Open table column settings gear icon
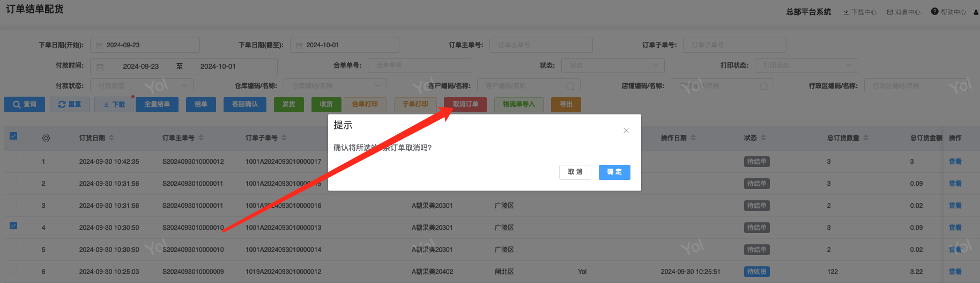980x283 pixels. (x=46, y=138)
